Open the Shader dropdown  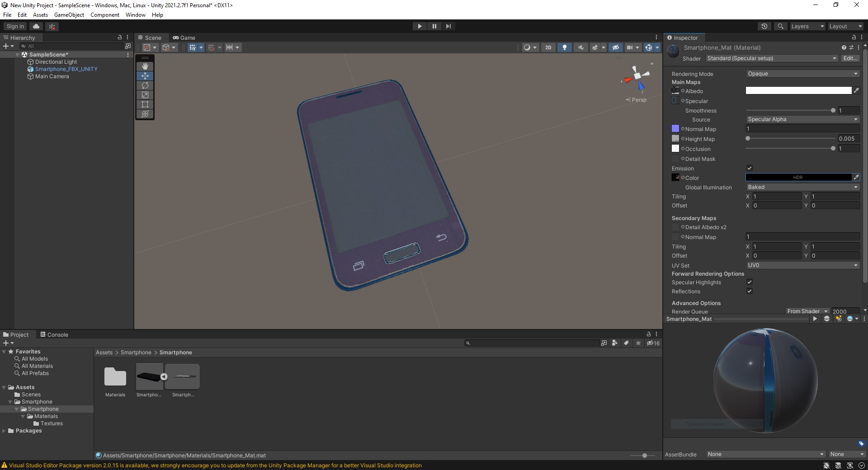coord(772,58)
